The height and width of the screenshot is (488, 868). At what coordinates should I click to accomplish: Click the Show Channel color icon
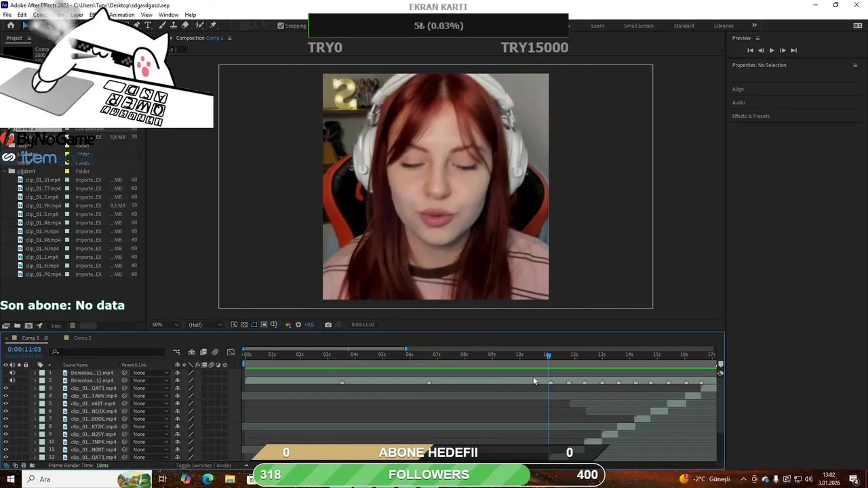288,325
